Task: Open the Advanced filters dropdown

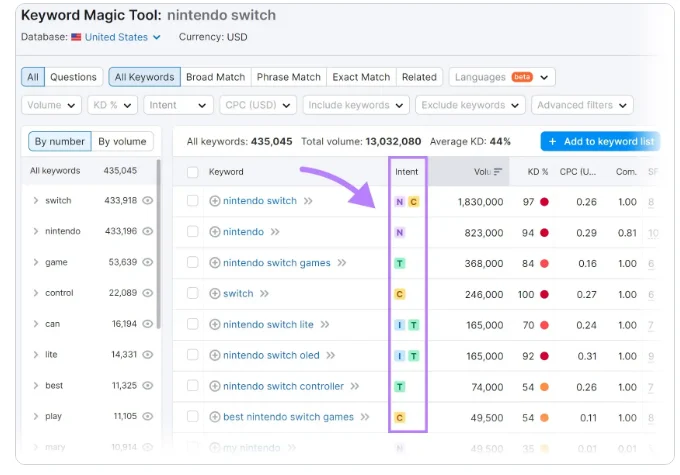Action: click(582, 105)
